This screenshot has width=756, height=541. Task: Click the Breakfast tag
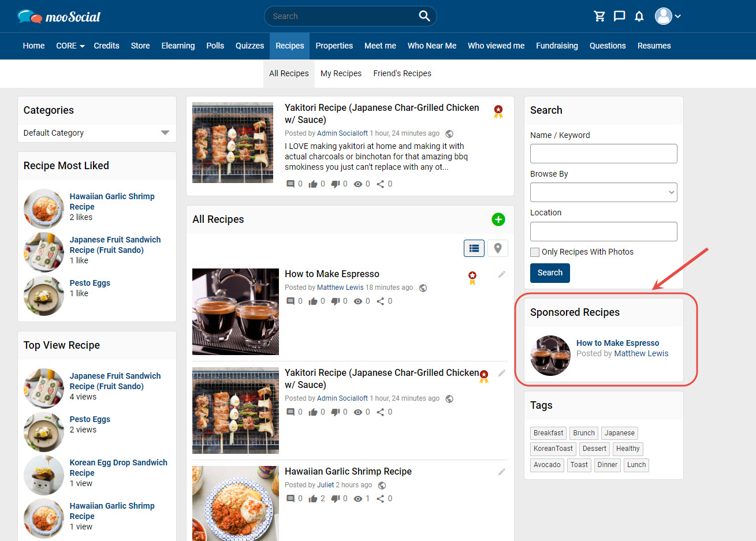coord(548,433)
